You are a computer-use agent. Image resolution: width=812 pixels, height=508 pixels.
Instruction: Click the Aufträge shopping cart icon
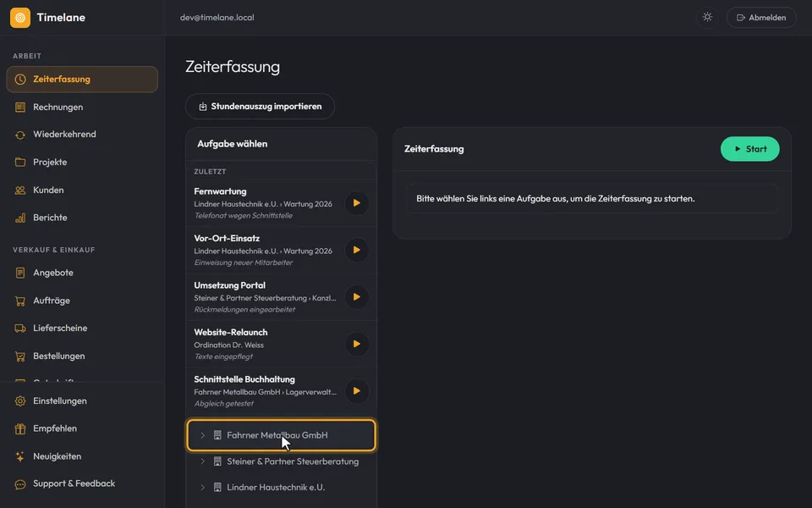pos(20,301)
